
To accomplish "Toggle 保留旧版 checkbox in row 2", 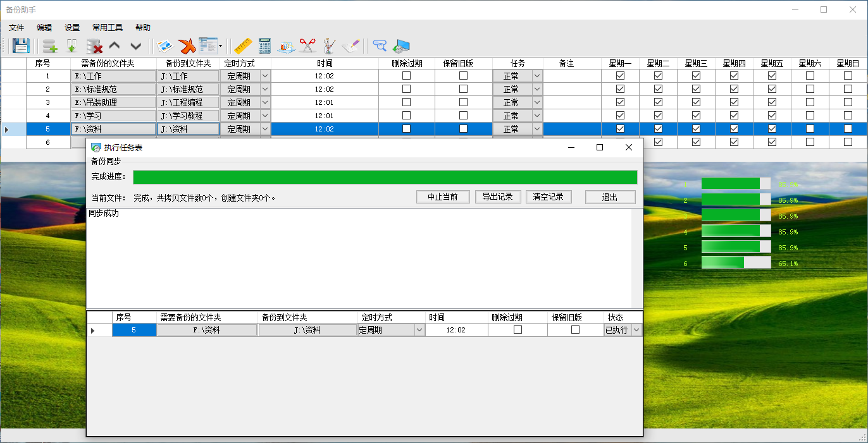I will click(x=463, y=89).
